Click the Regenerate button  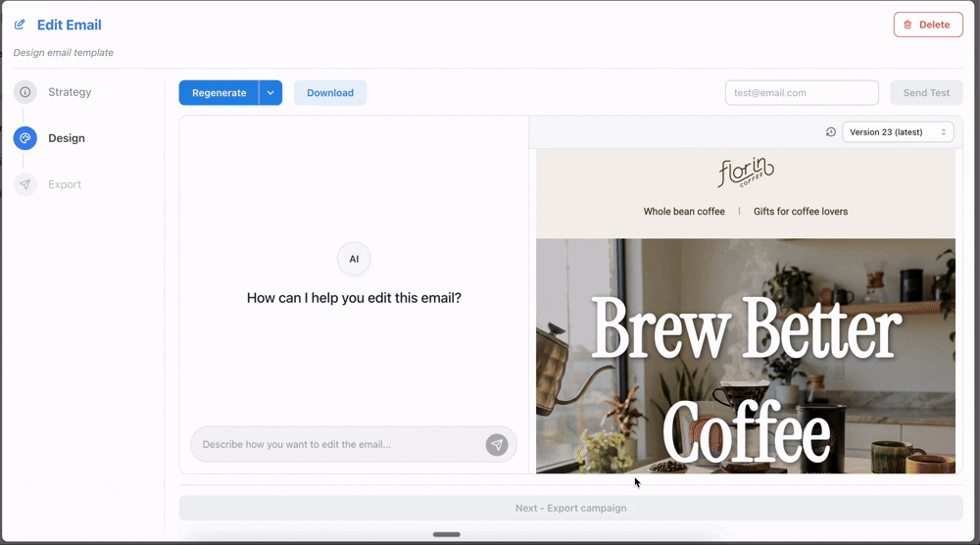coord(219,93)
